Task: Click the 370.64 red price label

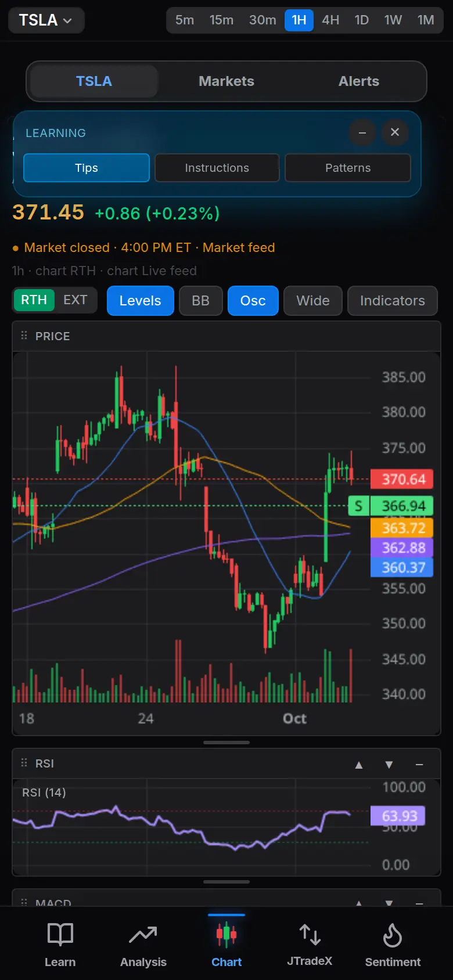Action: click(402, 479)
